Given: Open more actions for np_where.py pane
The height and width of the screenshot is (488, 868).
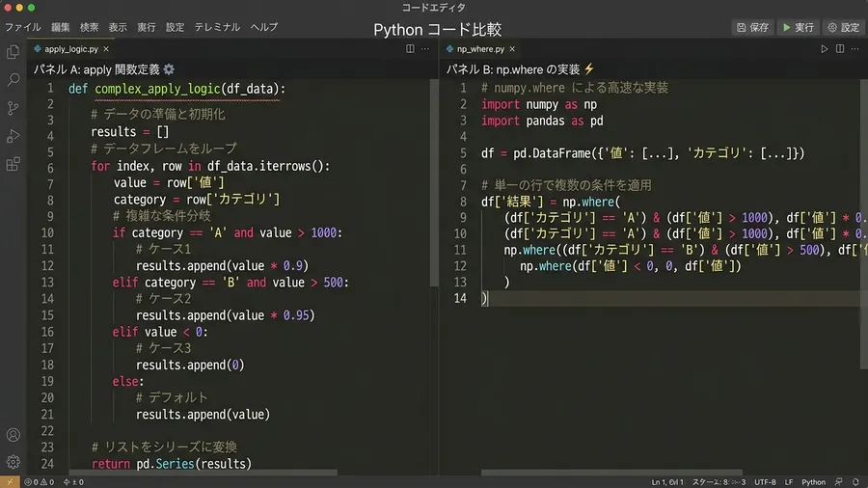Looking at the screenshot, I should click(x=855, y=48).
